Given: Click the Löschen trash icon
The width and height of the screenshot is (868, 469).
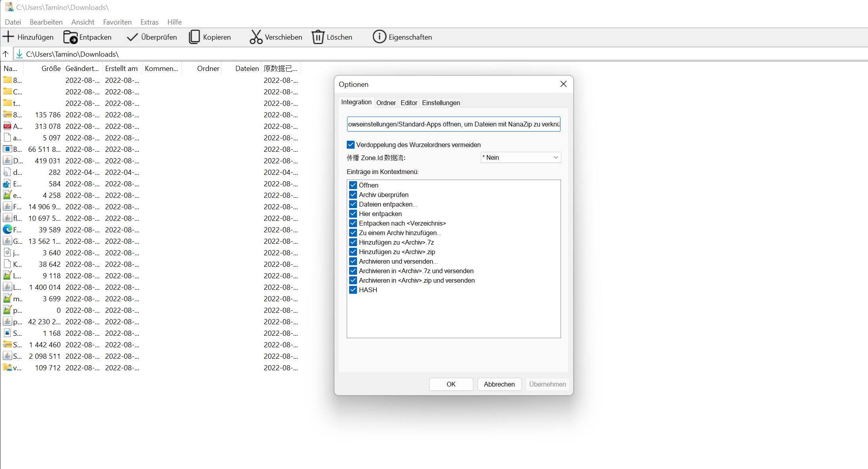Looking at the screenshot, I should coord(318,37).
